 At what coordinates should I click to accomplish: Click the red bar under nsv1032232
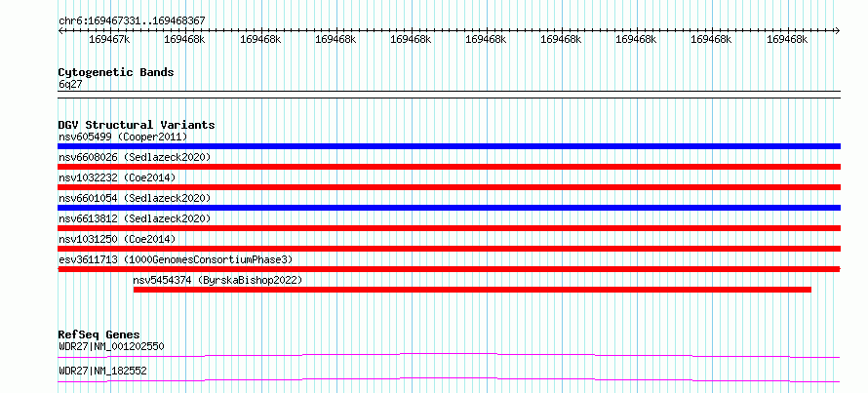click(449, 187)
